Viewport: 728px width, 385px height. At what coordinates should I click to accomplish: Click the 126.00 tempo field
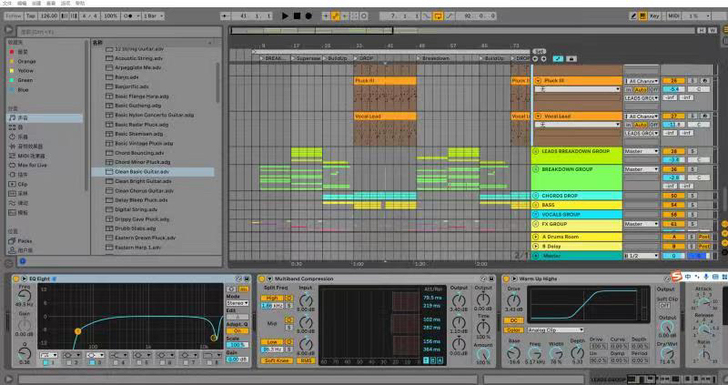[49, 16]
